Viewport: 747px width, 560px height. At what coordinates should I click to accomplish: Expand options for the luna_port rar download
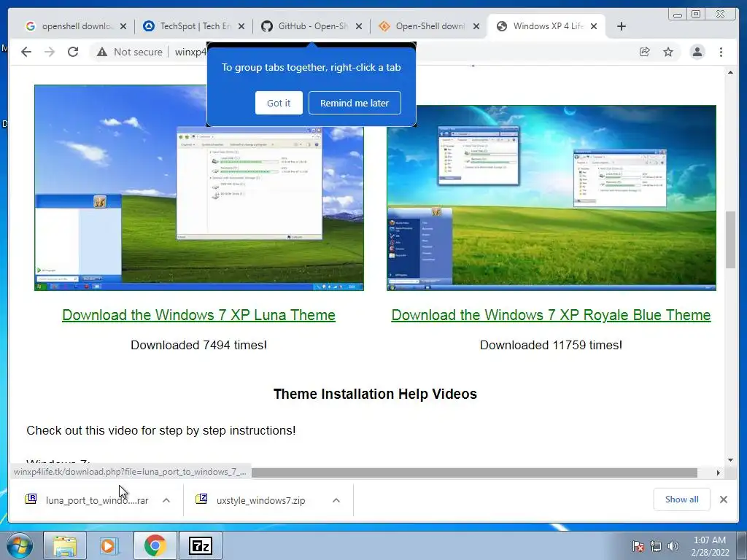[x=166, y=500]
